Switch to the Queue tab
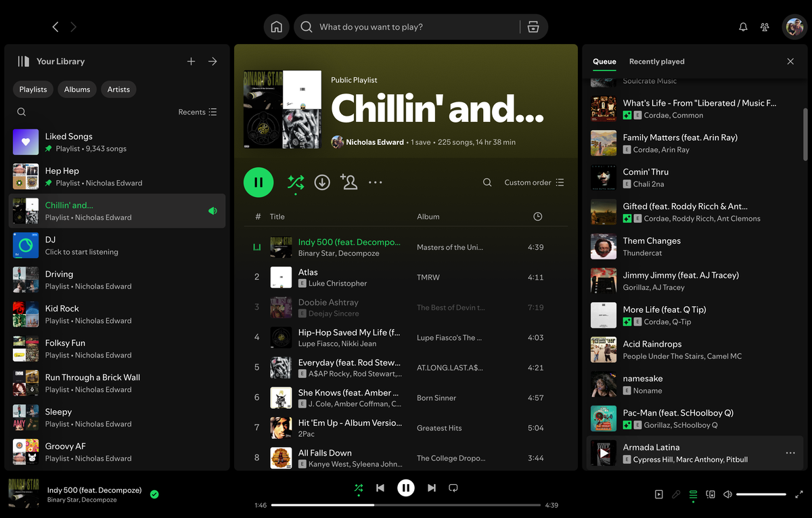Viewport: 812px width, 518px height. coord(604,62)
